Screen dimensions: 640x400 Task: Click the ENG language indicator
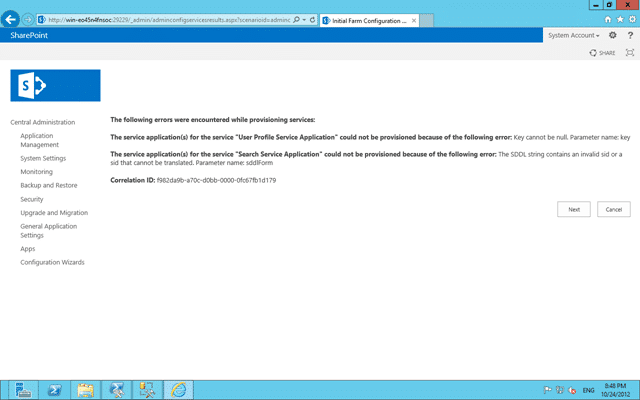coord(588,390)
